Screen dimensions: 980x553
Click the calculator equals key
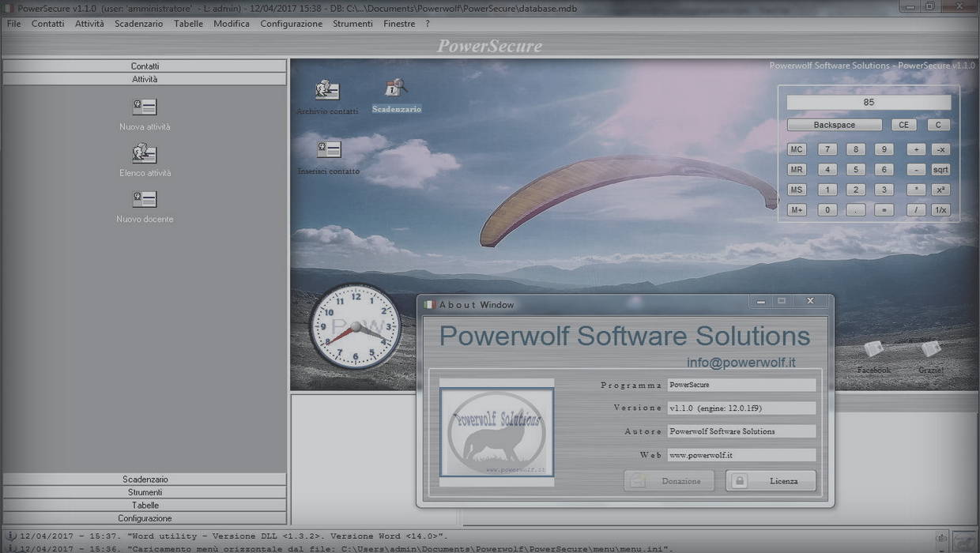point(884,210)
